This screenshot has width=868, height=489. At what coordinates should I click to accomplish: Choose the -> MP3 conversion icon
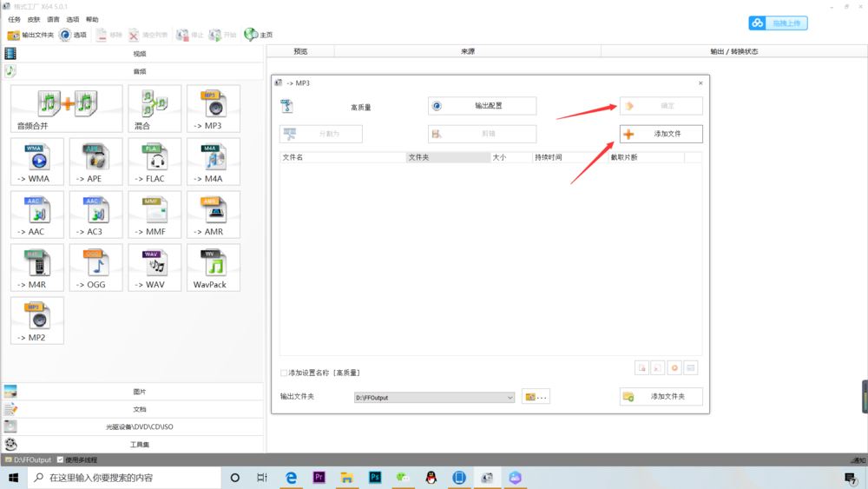(x=214, y=109)
